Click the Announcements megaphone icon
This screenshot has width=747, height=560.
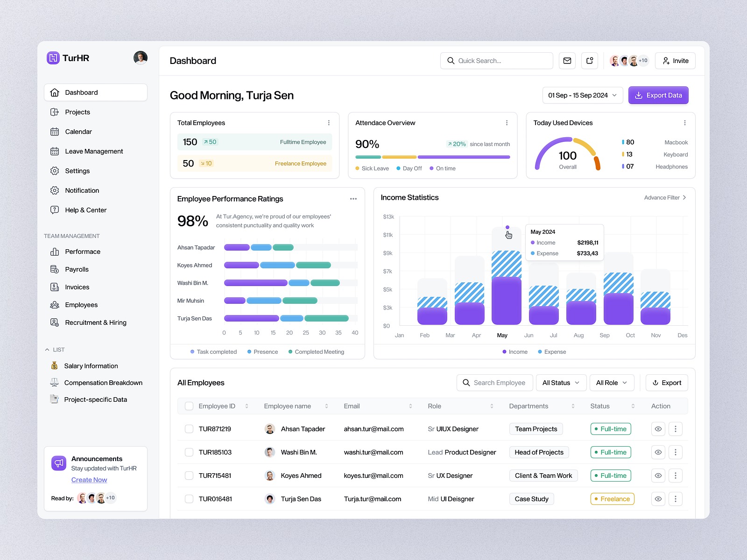59,463
